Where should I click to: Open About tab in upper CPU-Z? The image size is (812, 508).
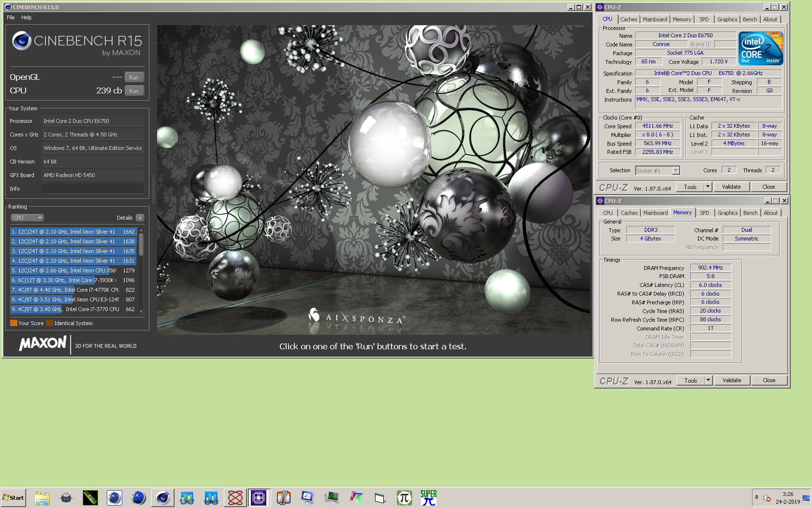[x=770, y=19]
